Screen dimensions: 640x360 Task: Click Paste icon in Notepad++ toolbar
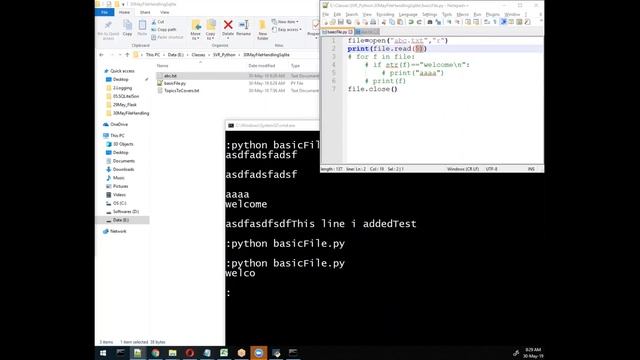tap(400, 22)
